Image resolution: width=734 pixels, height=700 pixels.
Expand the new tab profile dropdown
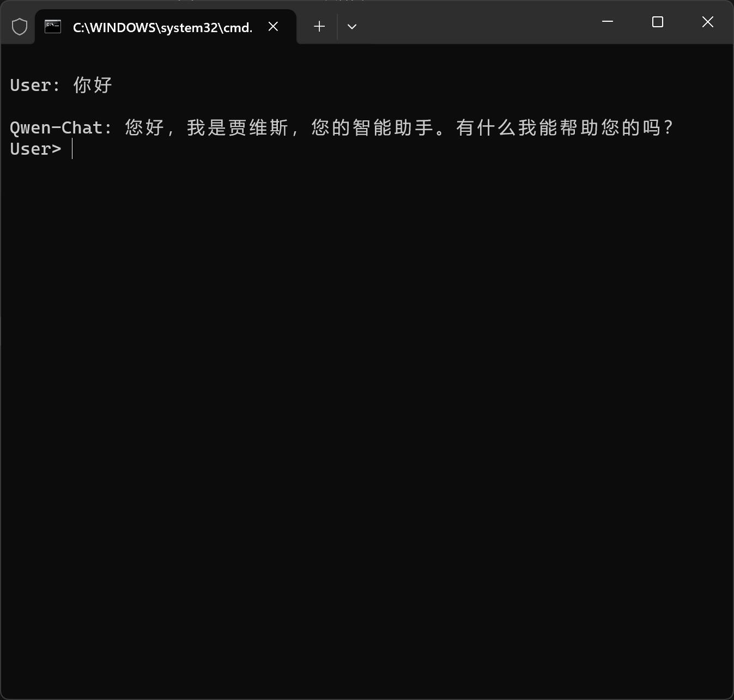(x=352, y=26)
